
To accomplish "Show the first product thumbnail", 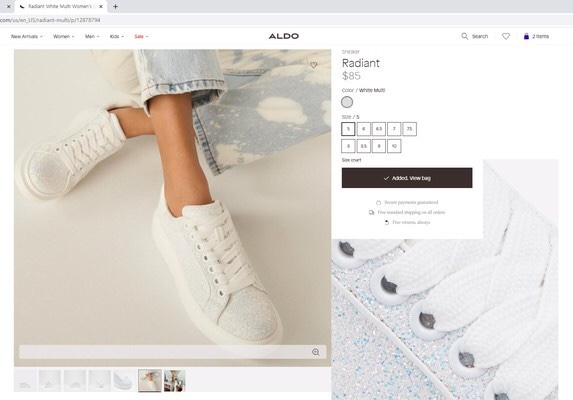I will 25,381.
